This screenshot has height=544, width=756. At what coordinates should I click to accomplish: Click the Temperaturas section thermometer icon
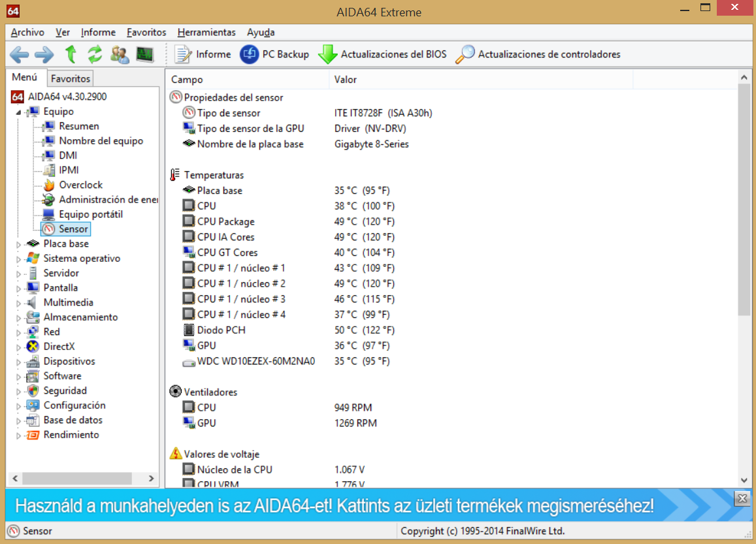pos(175,175)
